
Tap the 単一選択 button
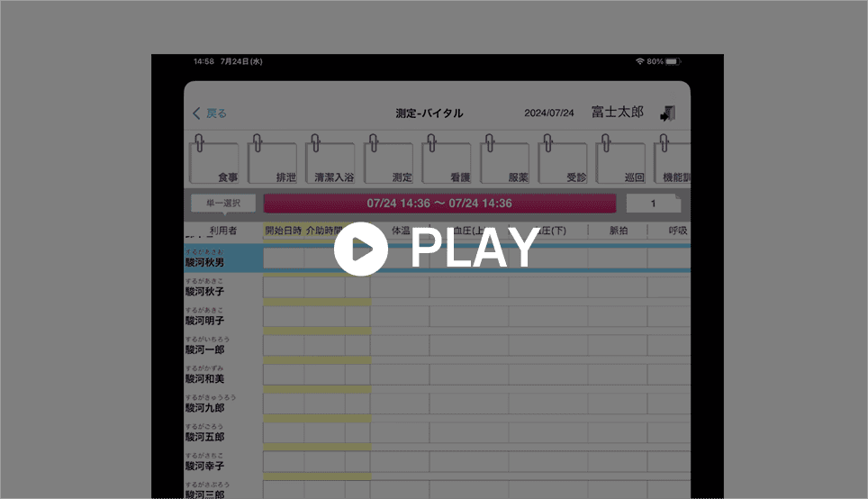pyautogui.click(x=223, y=204)
